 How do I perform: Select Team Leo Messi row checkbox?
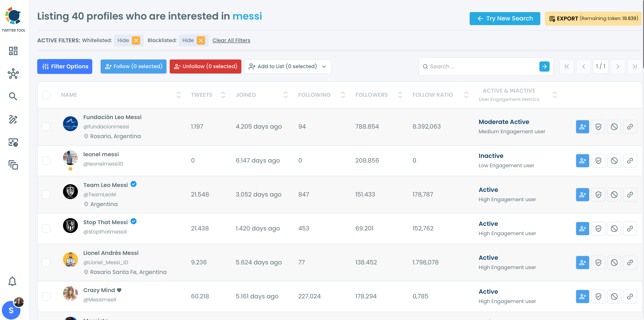(x=46, y=194)
